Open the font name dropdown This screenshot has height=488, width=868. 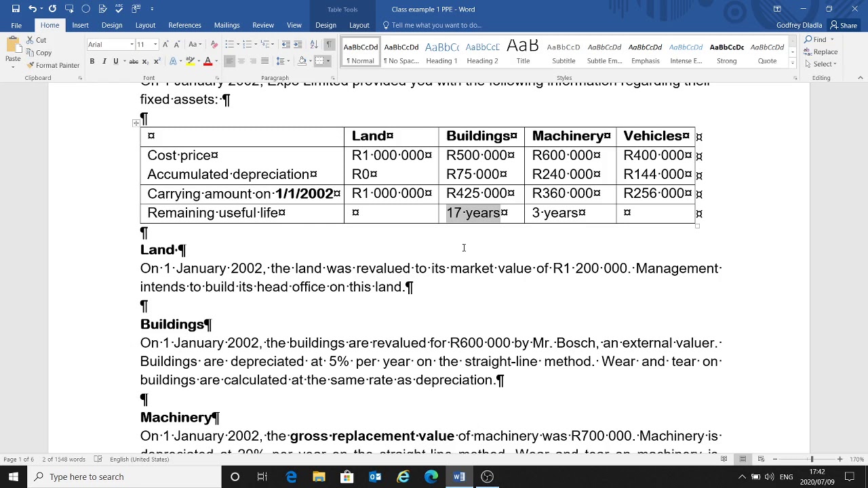tap(132, 45)
